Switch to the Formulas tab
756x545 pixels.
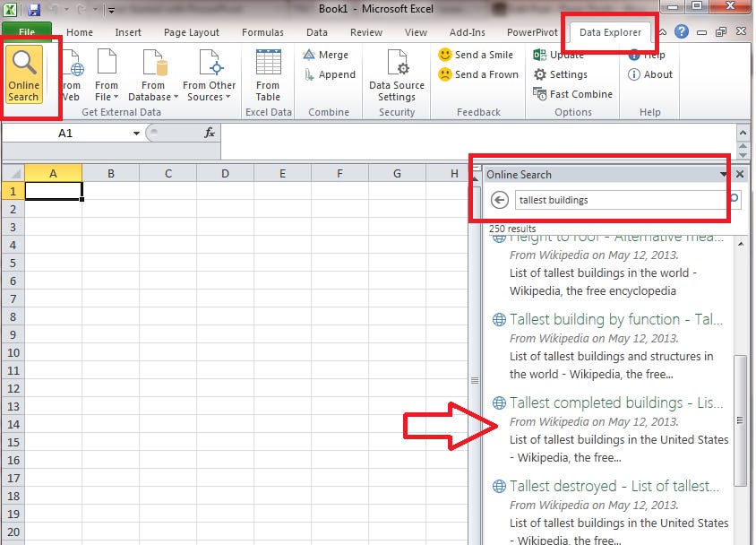coord(262,32)
